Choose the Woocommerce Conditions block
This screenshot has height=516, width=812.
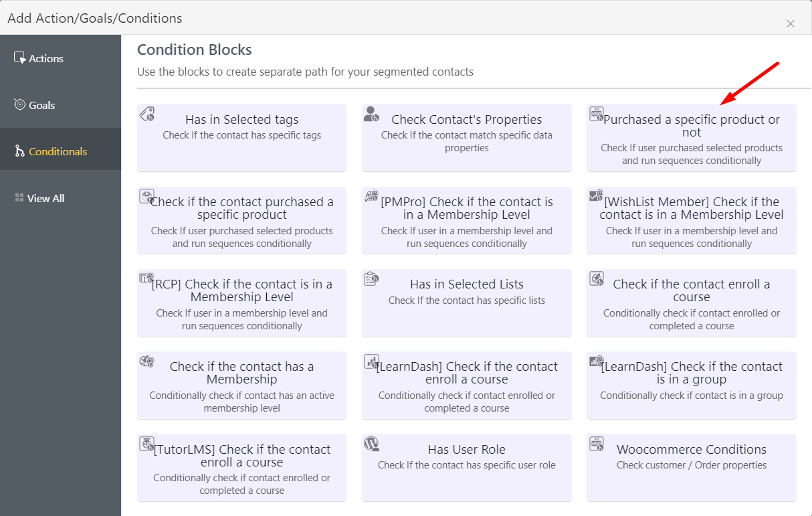click(692, 468)
